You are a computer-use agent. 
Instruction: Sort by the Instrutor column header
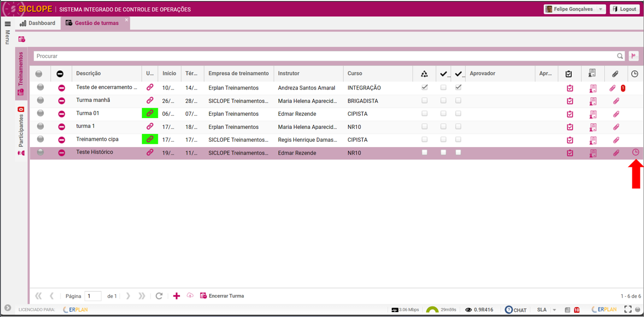(308, 73)
